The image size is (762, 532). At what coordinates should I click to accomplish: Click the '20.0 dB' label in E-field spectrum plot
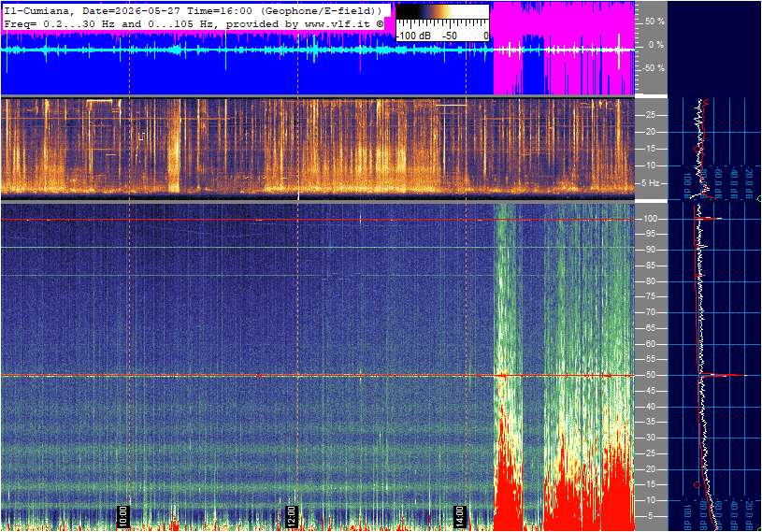pos(749,514)
